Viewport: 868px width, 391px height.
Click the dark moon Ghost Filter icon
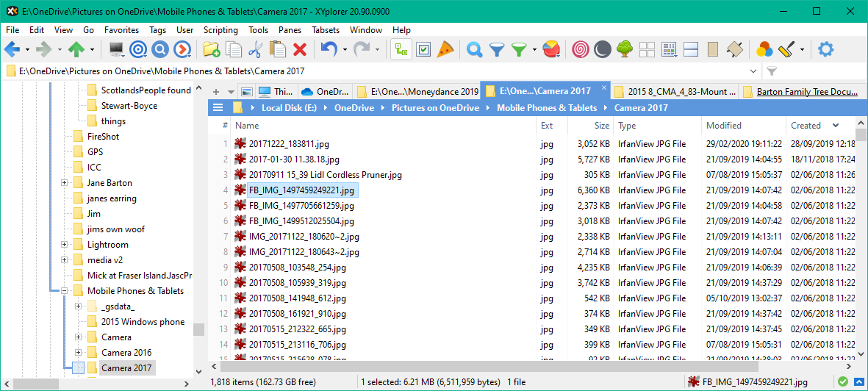pyautogui.click(x=603, y=49)
